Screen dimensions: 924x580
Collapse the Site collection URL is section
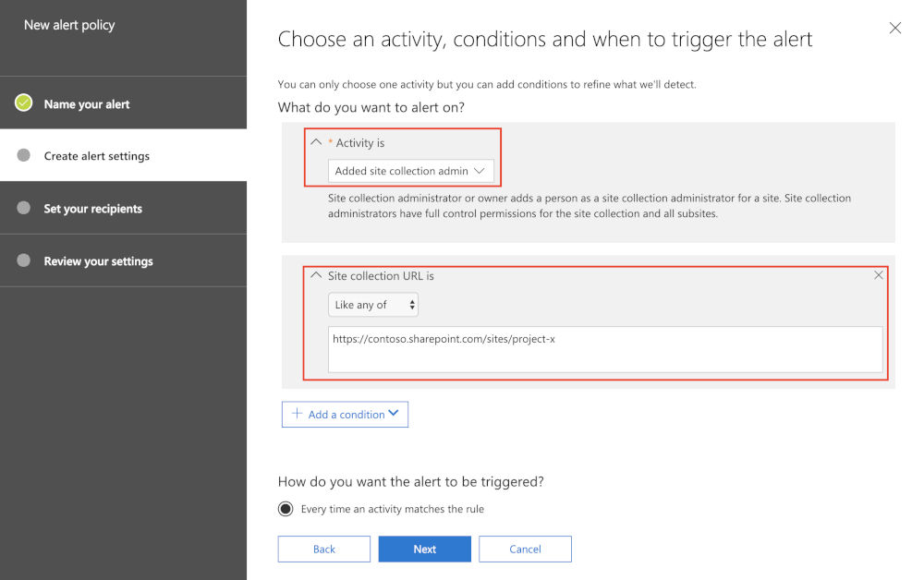click(316, 275)
